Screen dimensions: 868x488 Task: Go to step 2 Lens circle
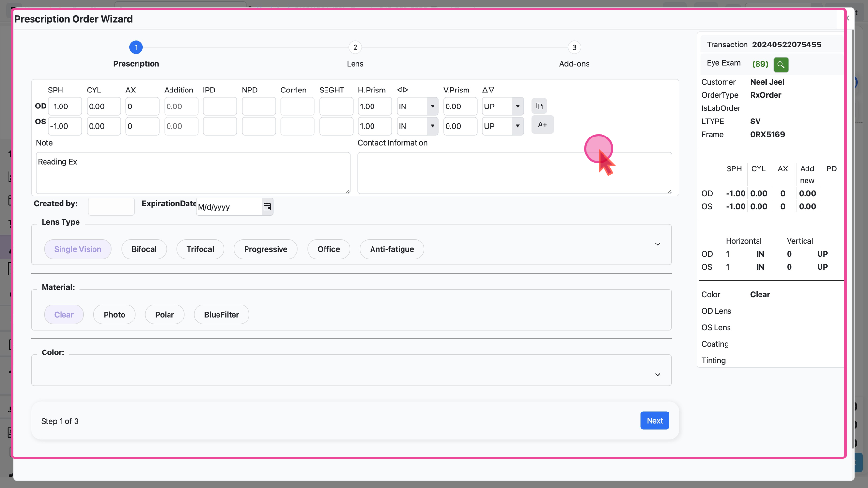click(355, 47)
